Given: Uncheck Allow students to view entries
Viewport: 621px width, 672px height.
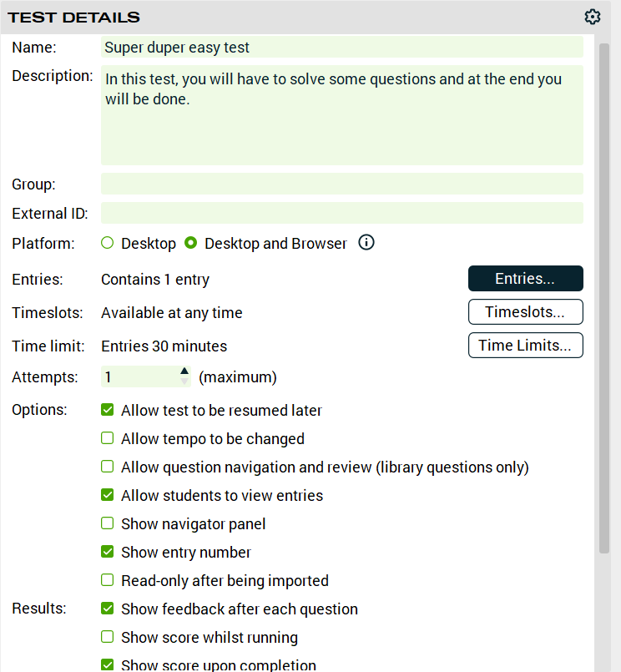Looking at the screenshot, I should (x=107, y=496).
